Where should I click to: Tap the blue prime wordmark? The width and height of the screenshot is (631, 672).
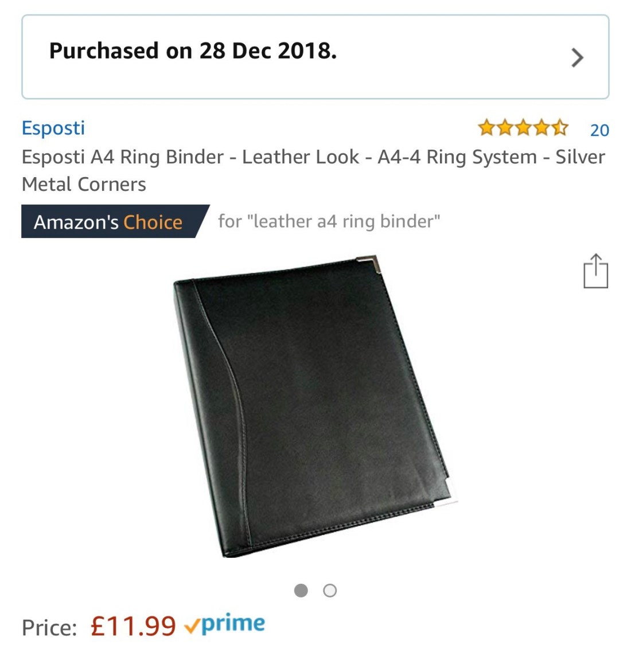tap(233, 624)
